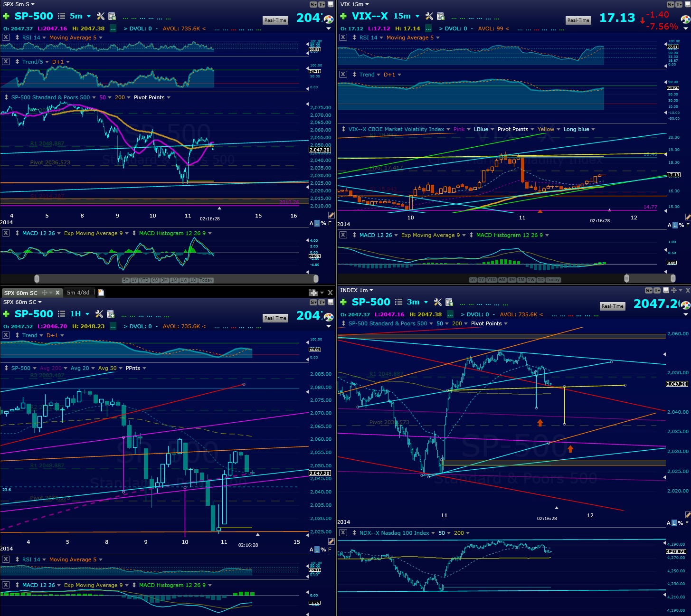691x616 pixels.
Task: Toggle '%' scale on VIX chart
Action: [x=682, y=225]
